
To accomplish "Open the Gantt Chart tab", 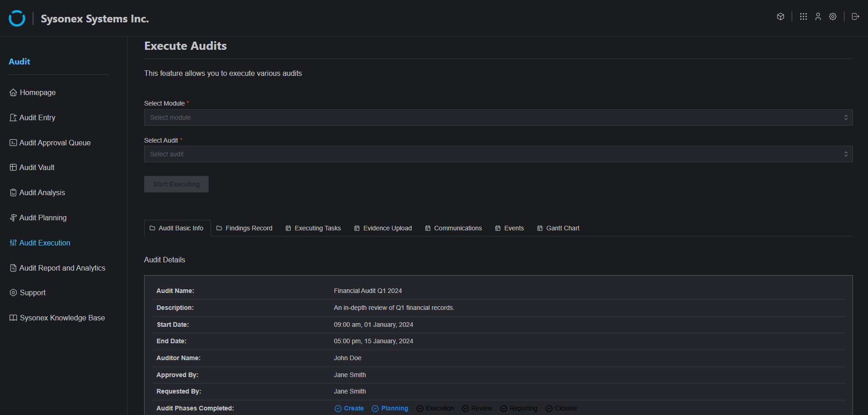I will coord(558,228).
